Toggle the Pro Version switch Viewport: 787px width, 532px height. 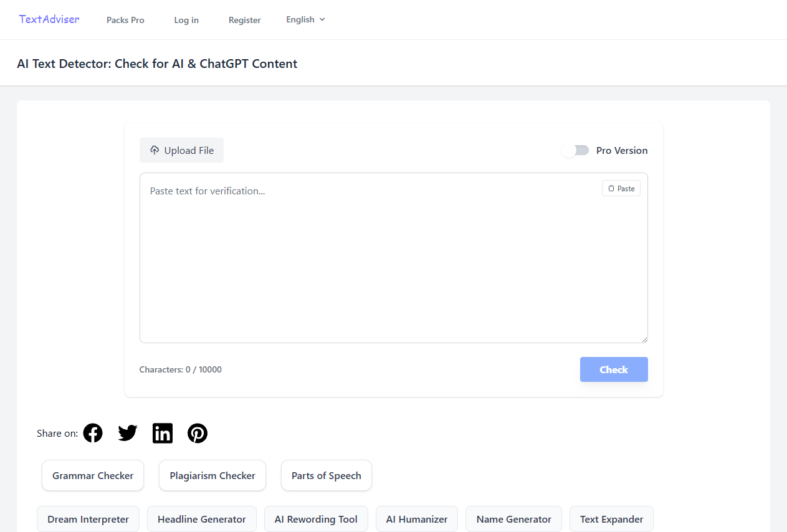(575, 150)
